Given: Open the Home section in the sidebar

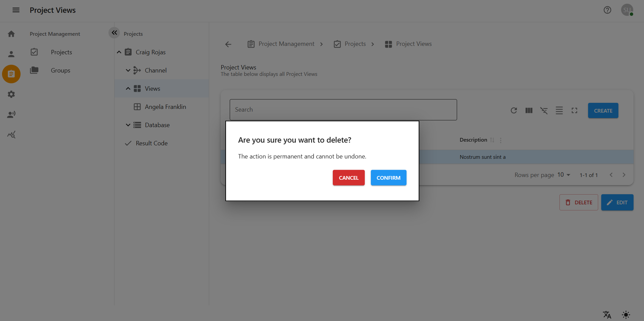Looking at the screenshot, I should (x=11, y=34).
